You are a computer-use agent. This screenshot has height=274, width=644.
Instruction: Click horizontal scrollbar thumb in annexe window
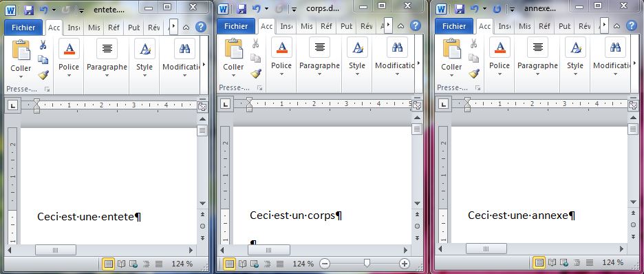(x=486, y=249)
